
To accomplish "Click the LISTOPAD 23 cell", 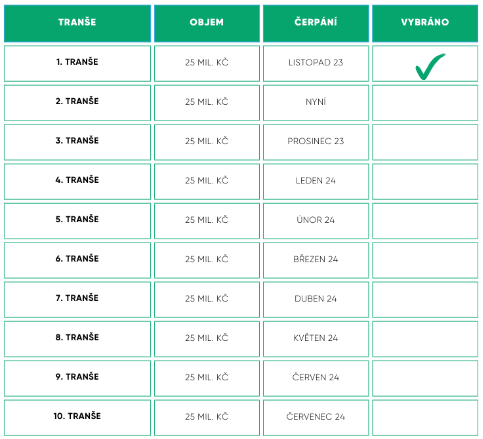I will [316, 63].
